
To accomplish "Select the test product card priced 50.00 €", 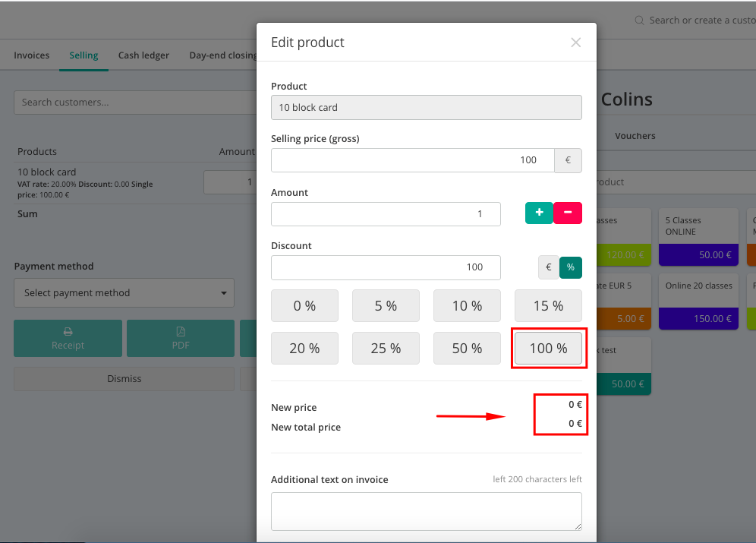I will (625, 366).
